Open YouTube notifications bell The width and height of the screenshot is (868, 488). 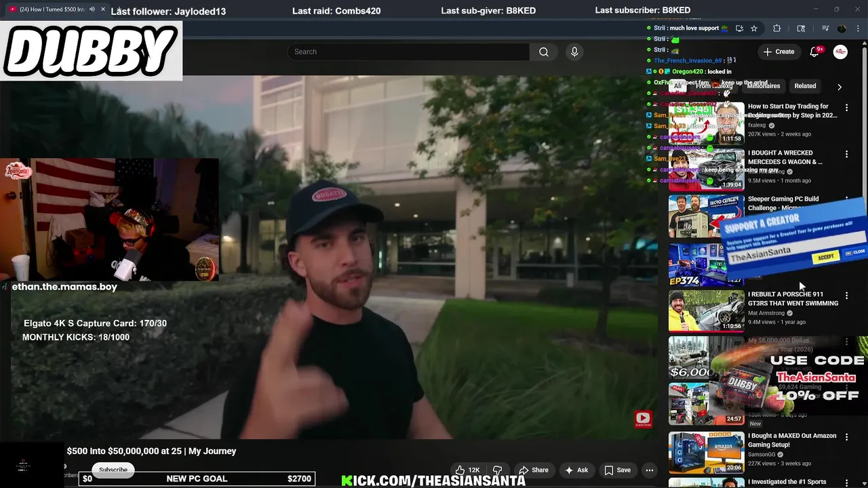(x=814, y=52)
